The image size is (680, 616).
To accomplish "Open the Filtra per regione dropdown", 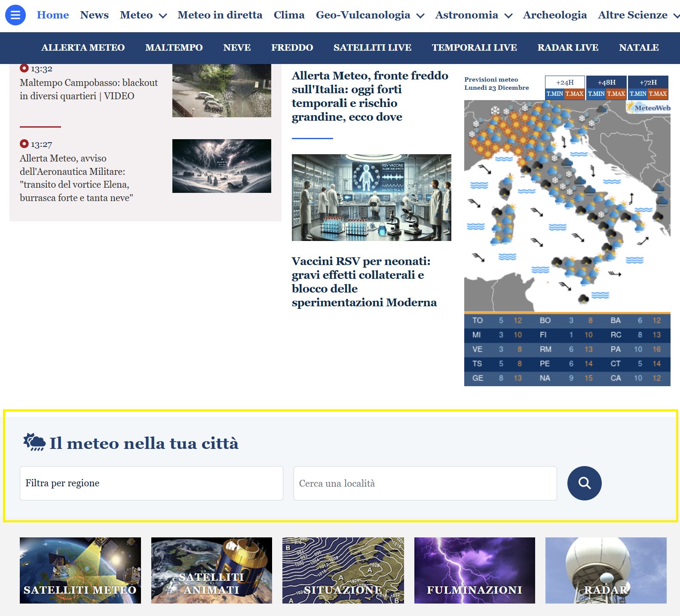I will coord(151,483).
